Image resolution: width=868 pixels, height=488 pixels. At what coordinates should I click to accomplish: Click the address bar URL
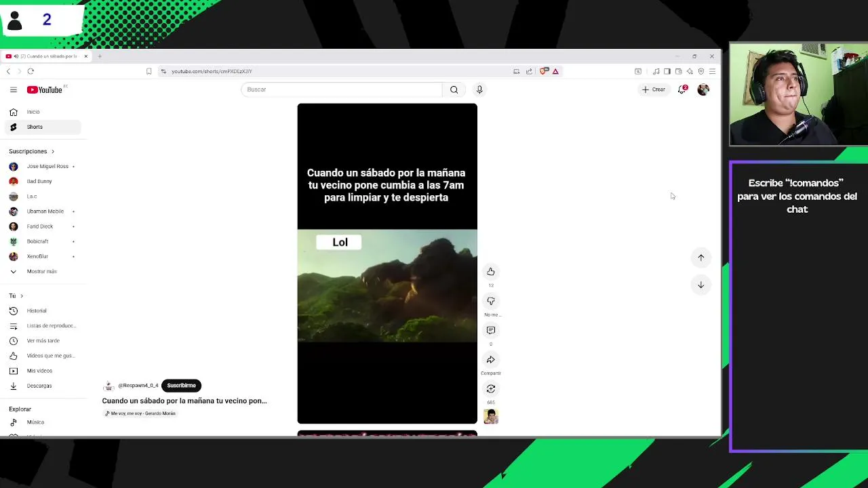[212, 71]
